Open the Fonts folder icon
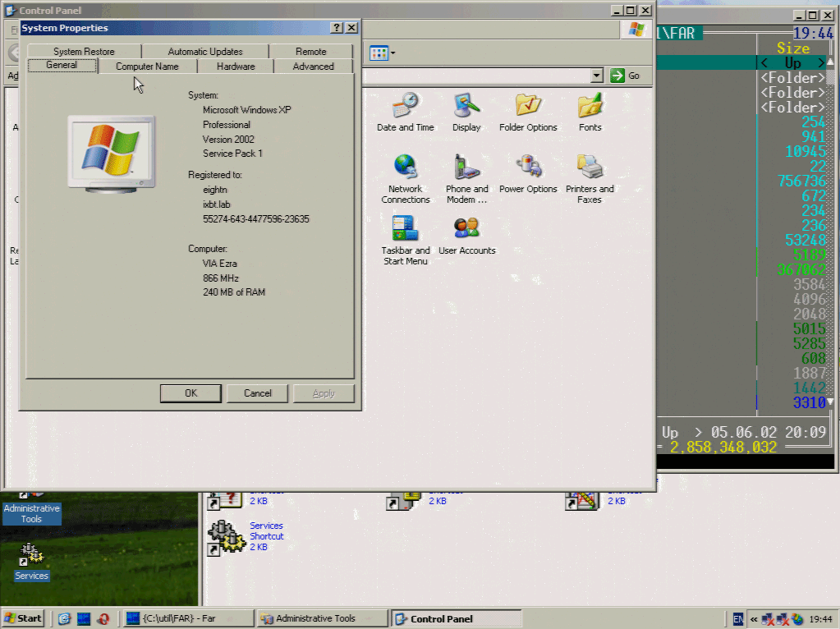Viewport: 840px width, 629px height. (590, 112)
